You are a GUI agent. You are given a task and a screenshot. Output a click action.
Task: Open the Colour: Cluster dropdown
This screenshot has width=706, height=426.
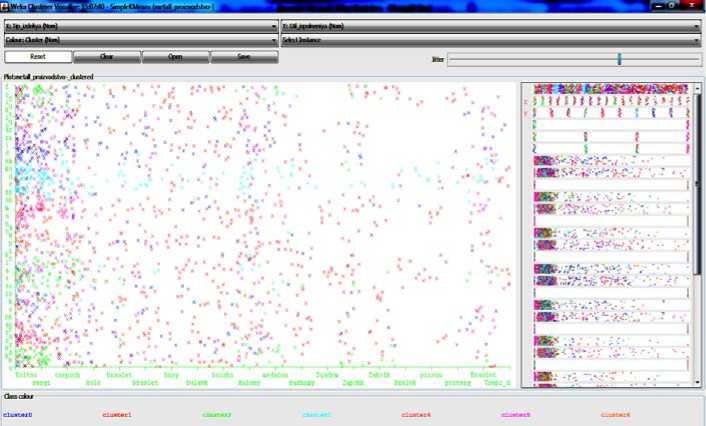(141, 40)
